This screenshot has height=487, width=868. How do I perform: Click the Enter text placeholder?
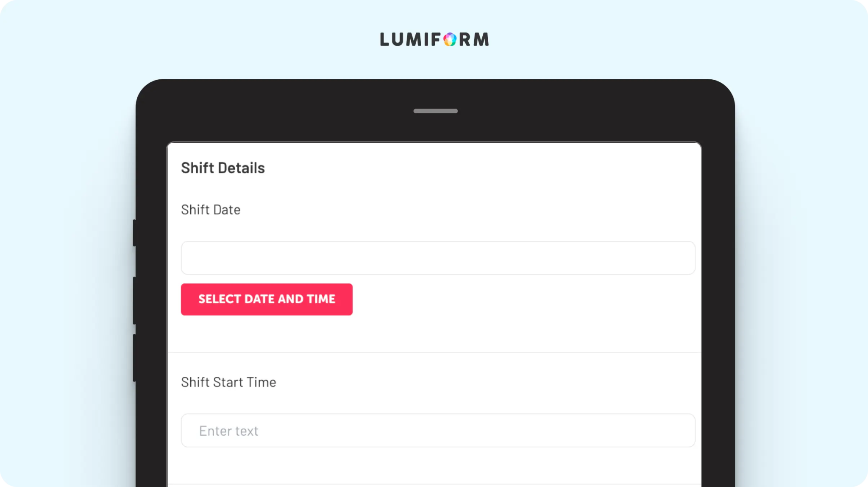point(228,431)
